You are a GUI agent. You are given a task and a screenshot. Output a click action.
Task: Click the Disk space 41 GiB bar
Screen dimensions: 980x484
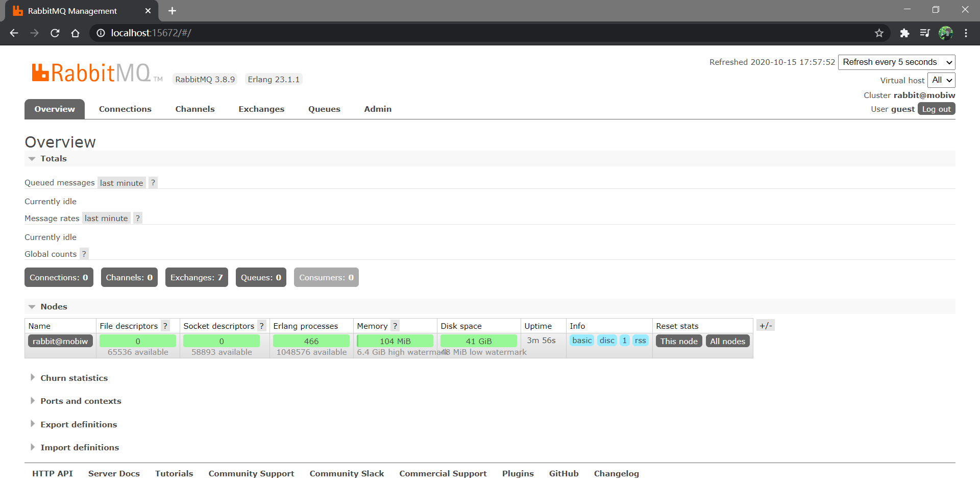pos(479,341)
